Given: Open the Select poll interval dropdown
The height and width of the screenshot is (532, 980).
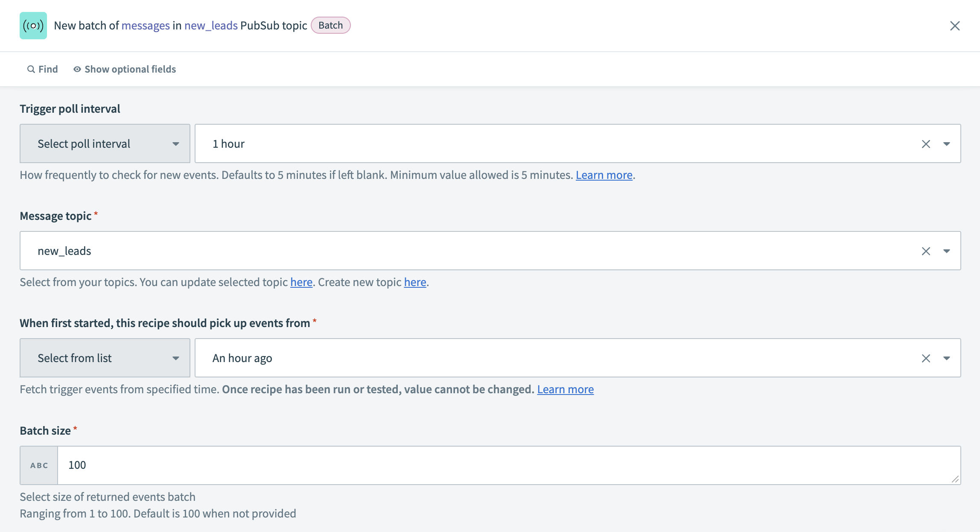Looking at the screenshot, I should [105, 143].
